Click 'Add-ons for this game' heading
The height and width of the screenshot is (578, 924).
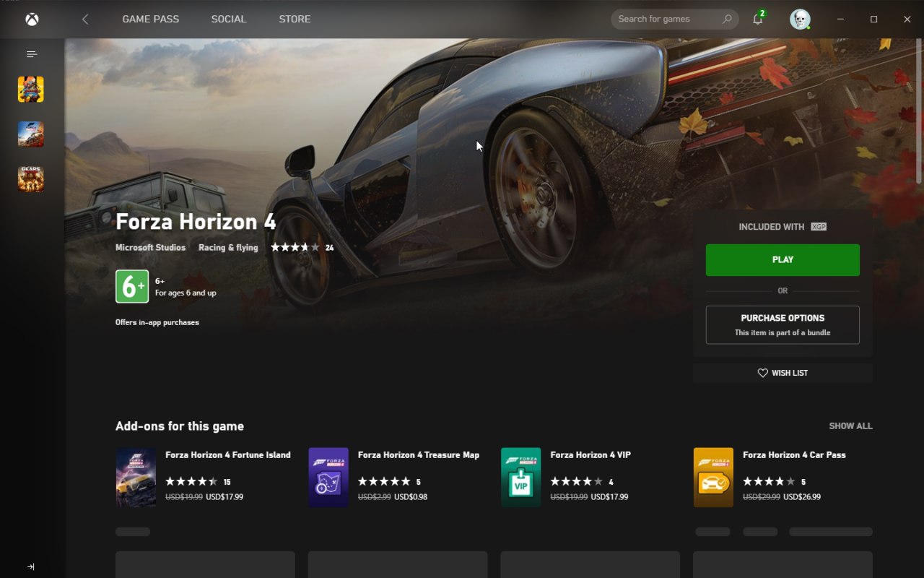point(180,426)
